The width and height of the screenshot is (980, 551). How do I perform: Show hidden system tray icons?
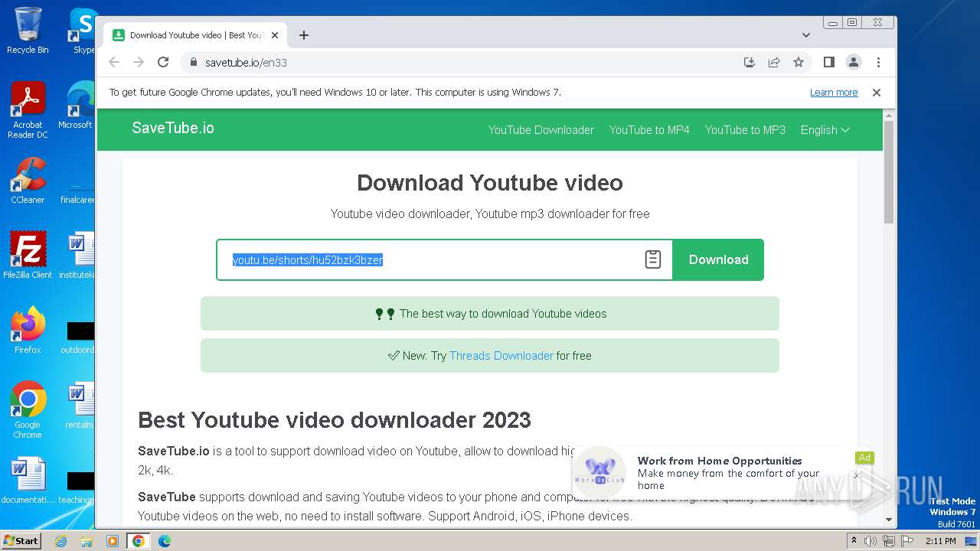point(854,541)
